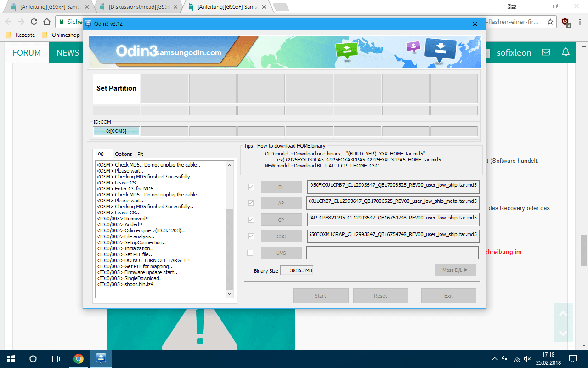The image size is (588, 368).
Task: Click the Chrome forward arrow
Action: point(21,22)
